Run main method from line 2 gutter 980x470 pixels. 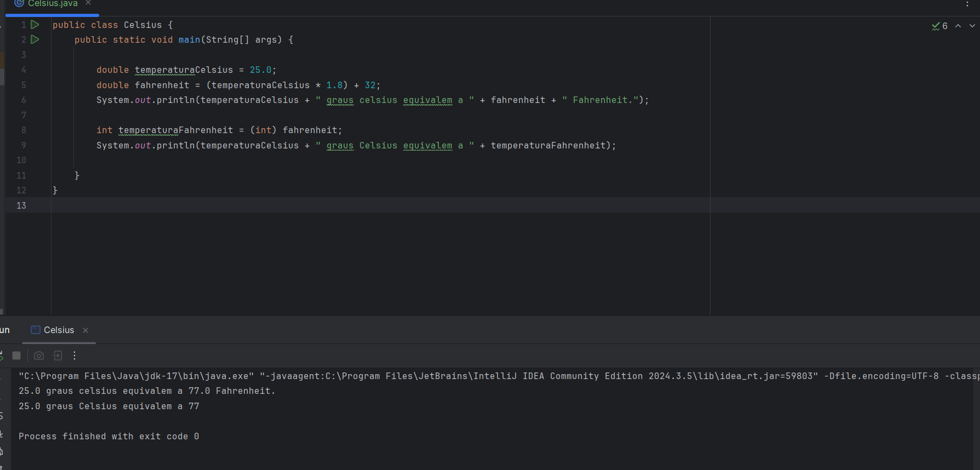click(x=35, y=39)
